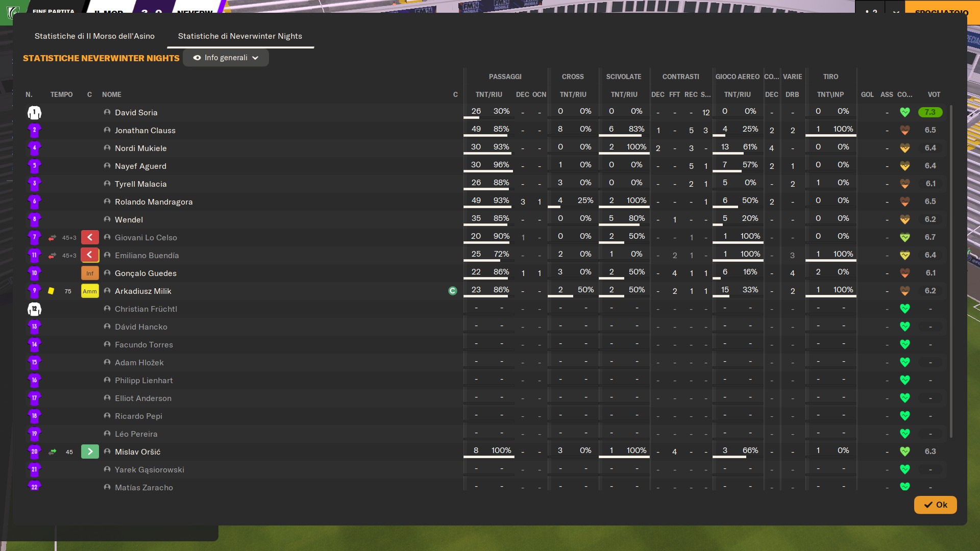The width and height of the screenshot is (980, 551).
Task: Select Statistiche di Neverwinter Nights tab
Action: (240, 36)
